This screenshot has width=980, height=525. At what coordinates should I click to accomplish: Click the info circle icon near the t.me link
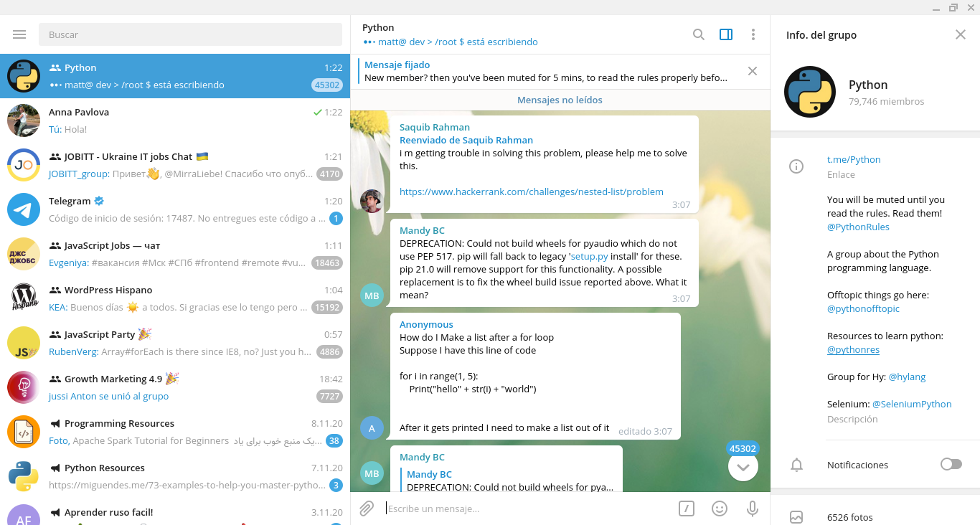click(796, 166)
